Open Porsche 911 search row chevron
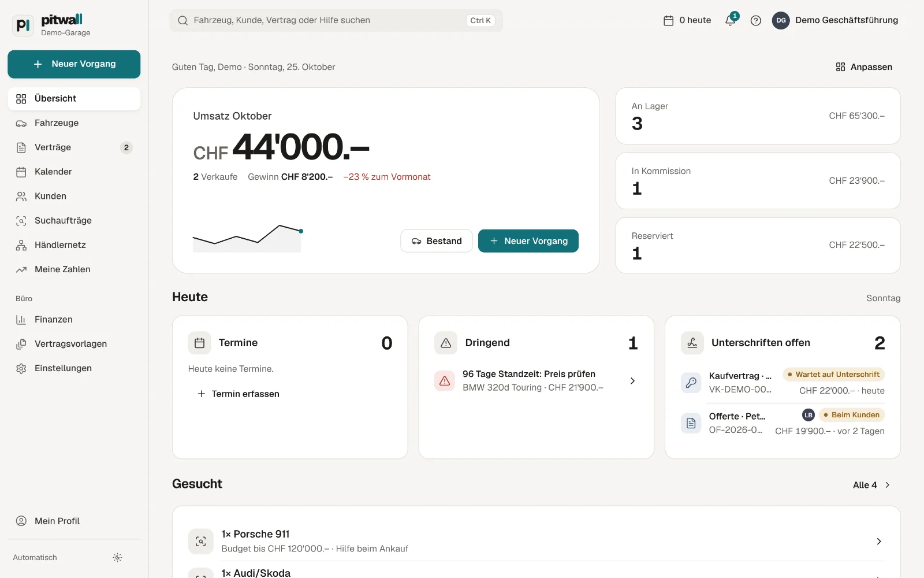This screenshot has width=924, height=578. coord(879,542)
